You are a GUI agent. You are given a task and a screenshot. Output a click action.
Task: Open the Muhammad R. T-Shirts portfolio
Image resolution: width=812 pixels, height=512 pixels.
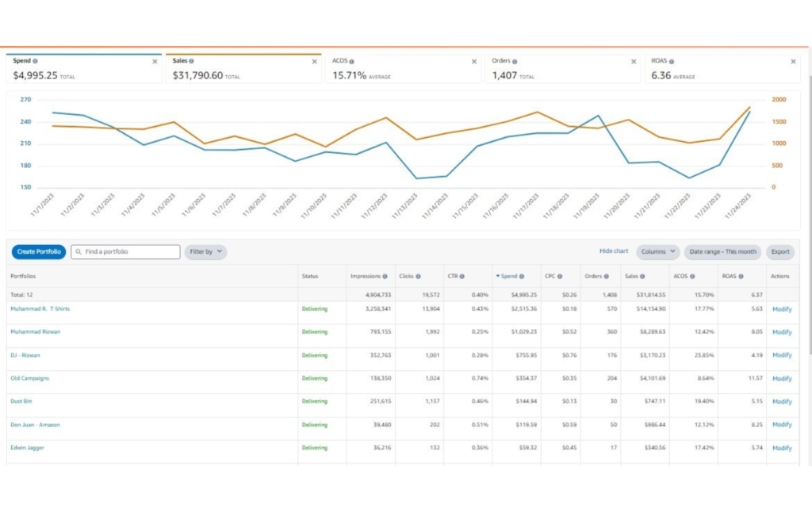click(x=40, y=308)
